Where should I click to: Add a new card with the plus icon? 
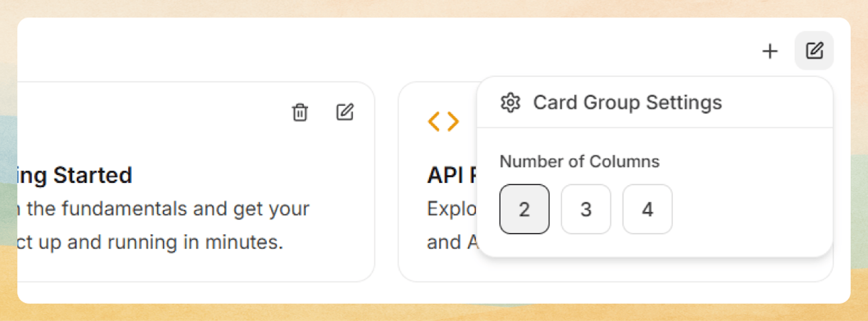pos(770,51)
